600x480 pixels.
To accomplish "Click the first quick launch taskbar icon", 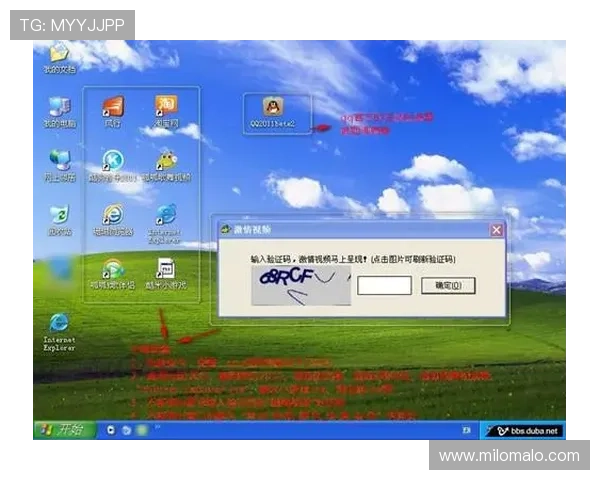I will pos(111,430).
